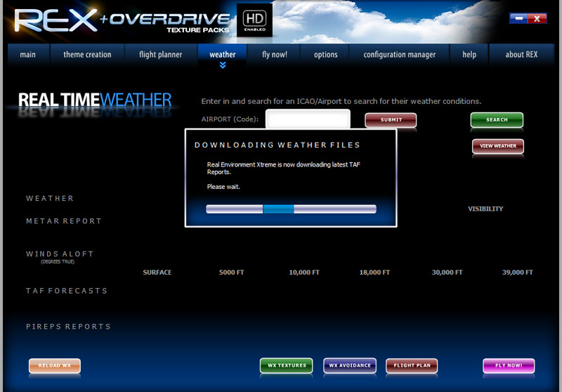Click the green SEARCH button
This screenshot has height=392, width=562.
click(x=497, y=119)
